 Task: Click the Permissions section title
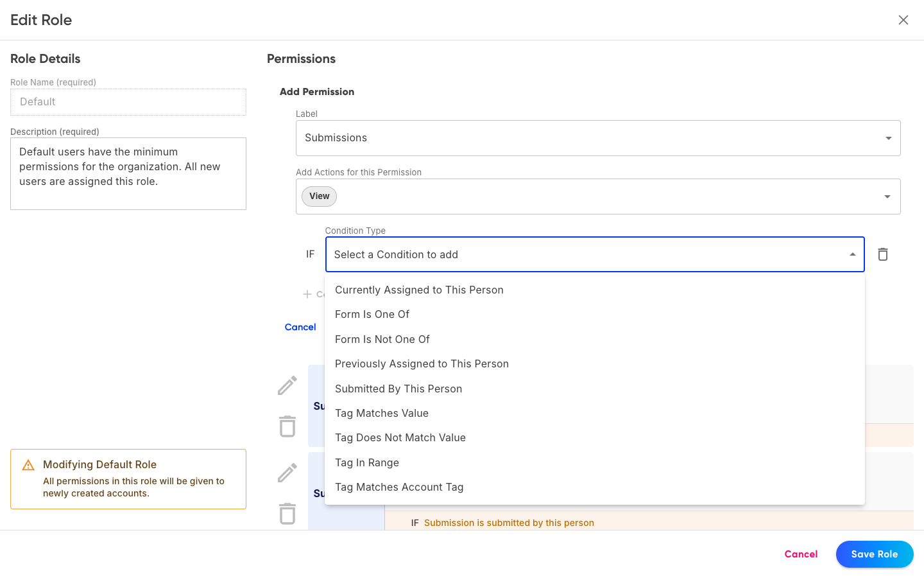coord(301,59)
